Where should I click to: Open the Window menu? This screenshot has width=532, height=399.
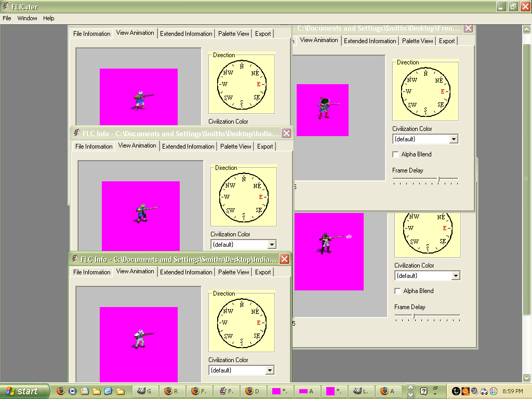click(27, 18)
